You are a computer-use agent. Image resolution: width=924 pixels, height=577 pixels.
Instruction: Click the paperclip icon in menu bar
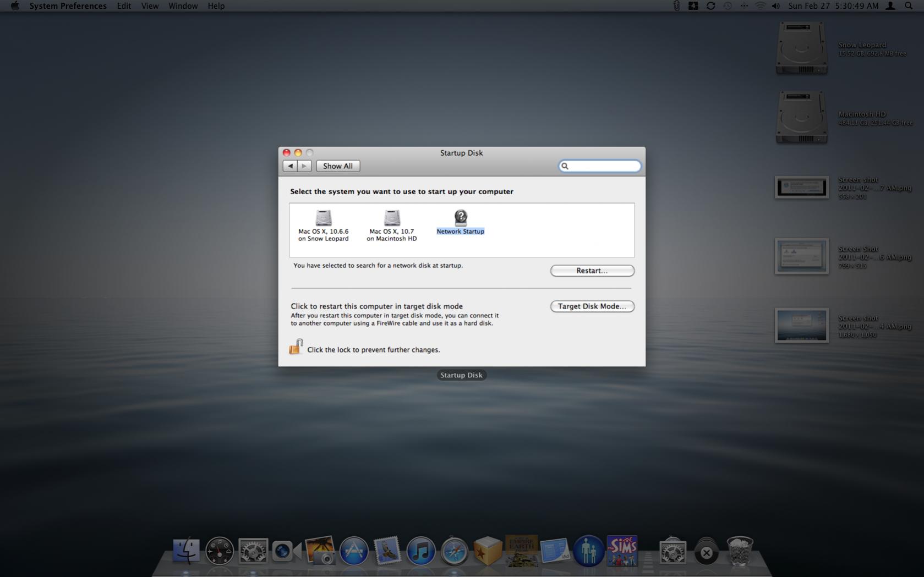[676, 6]
